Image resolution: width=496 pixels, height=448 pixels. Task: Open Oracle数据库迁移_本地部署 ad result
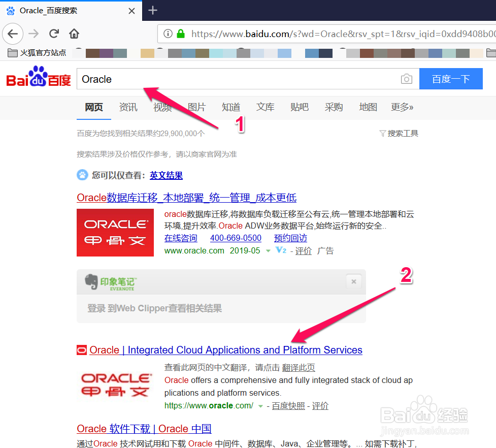[187, 198]
